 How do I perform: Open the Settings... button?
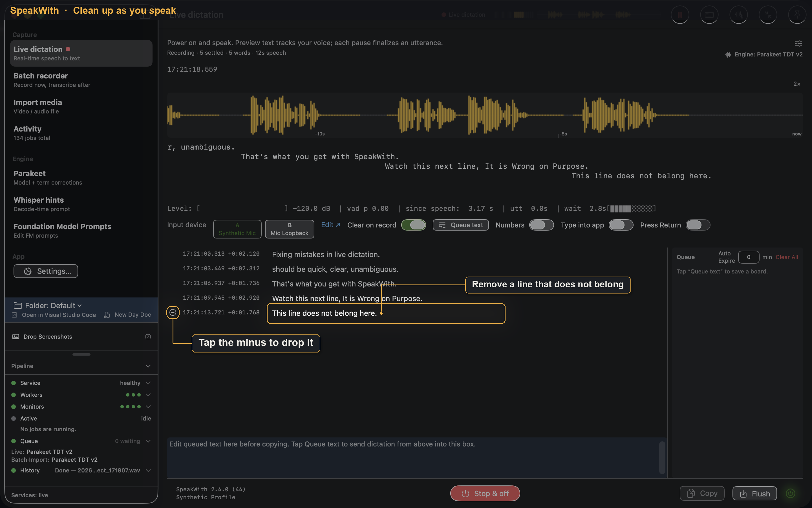click(x=46, y=271)
